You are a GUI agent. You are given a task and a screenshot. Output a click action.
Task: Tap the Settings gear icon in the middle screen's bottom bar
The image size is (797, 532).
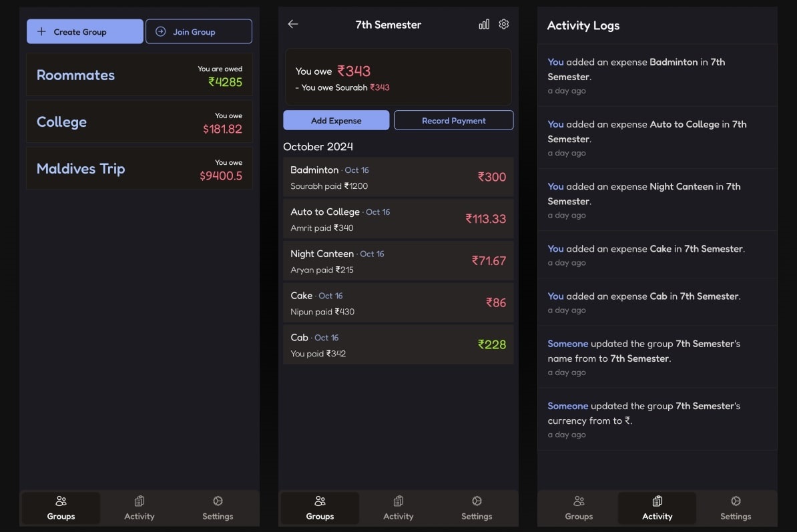pos(477,501)
